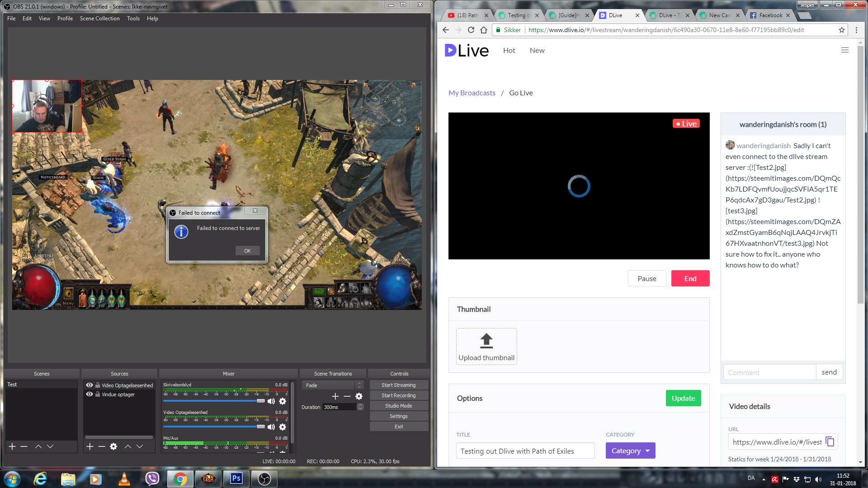The width and height of the screenshot is (868, 488).
Task: Click Skrivebordslyd volume slider handle
Action: point(260,401)
